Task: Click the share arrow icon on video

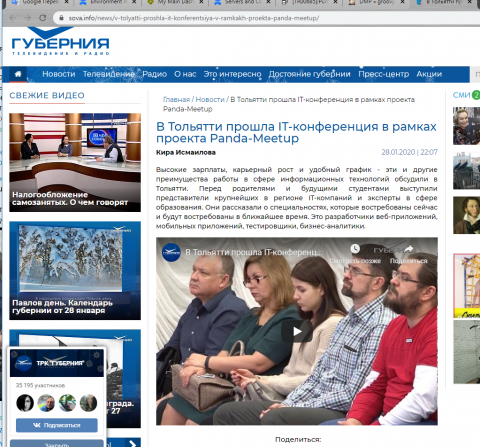Action: tap(408, 249)
